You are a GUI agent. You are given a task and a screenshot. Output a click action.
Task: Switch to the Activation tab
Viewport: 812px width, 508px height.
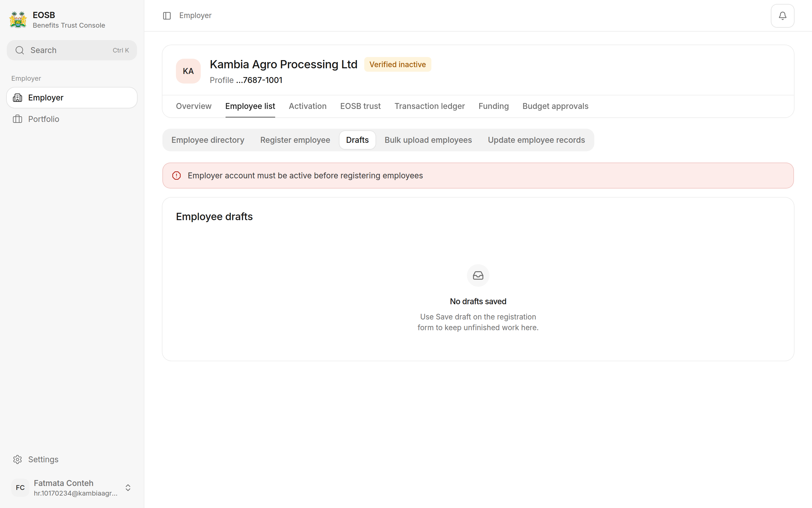[307, 106]
